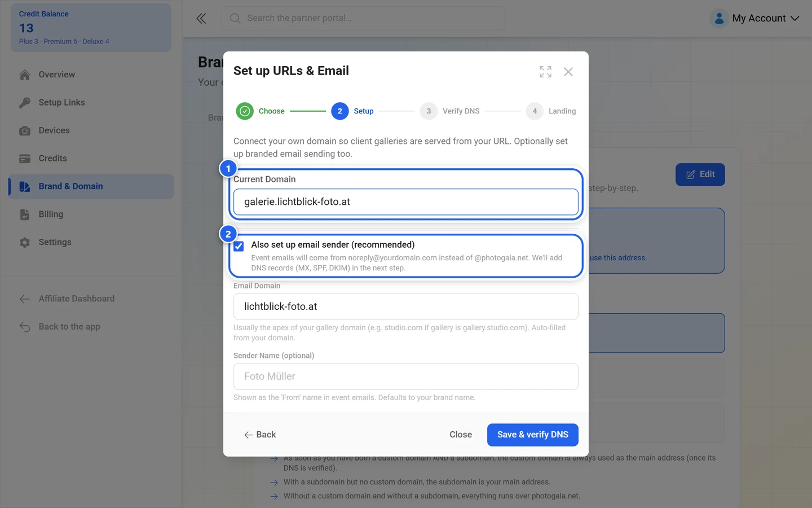The image size is (812, 508).
Task: Click the Close text button in dialog
Action: (461, 435)
